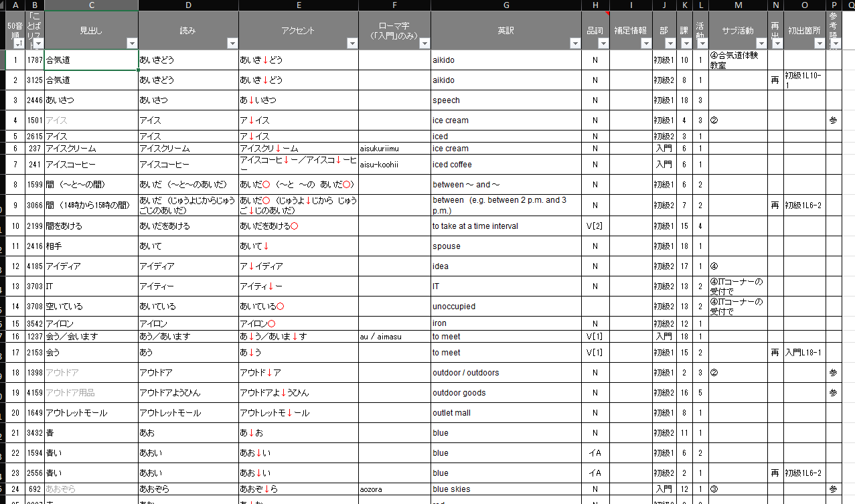Open the filter dropdown for 読み column
Viewport: 855px width, 504px height.
[232, 44]
